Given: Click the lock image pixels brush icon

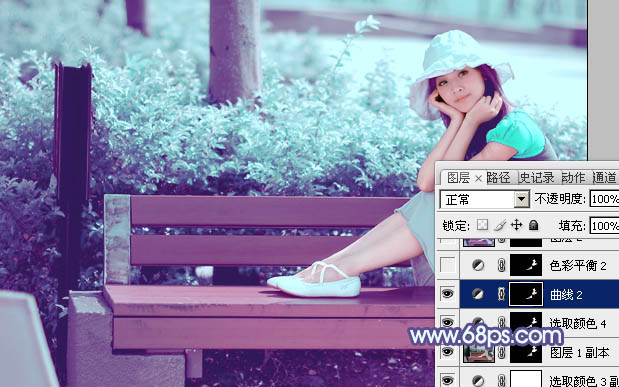Looking at the screenshot, I should 500,225.
